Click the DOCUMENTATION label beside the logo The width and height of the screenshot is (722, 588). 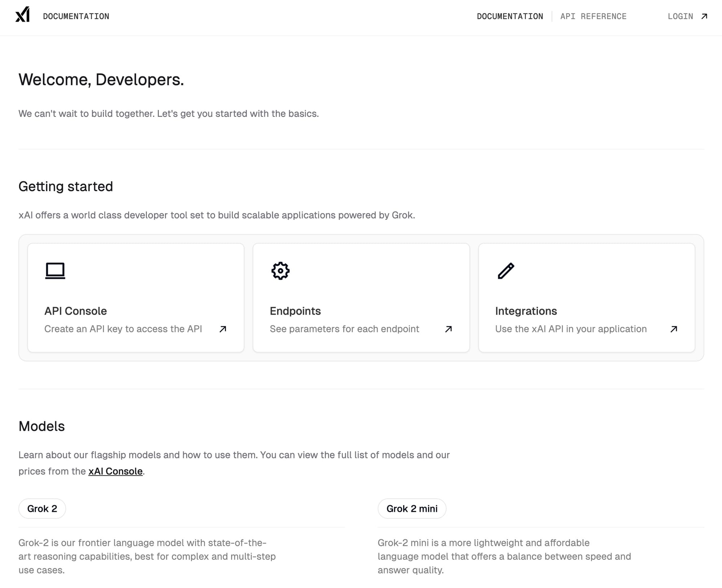click(x=76, y=16)
